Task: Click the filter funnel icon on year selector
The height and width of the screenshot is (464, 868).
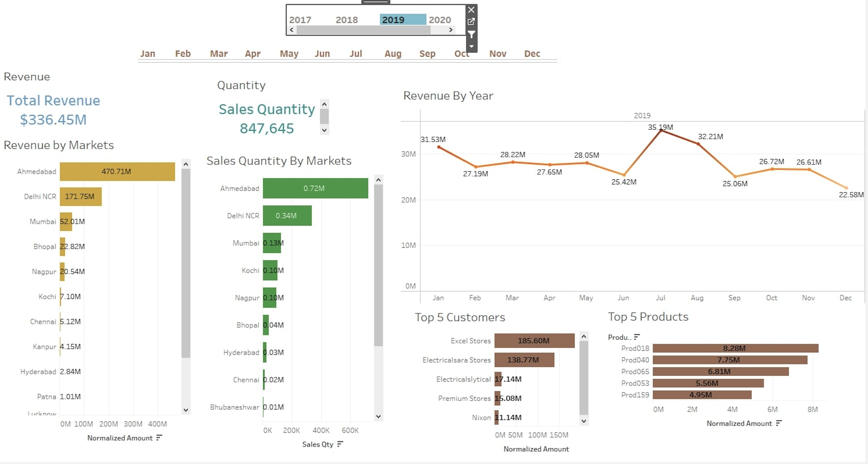Action: pyautogui.click(x=471, y=35)
